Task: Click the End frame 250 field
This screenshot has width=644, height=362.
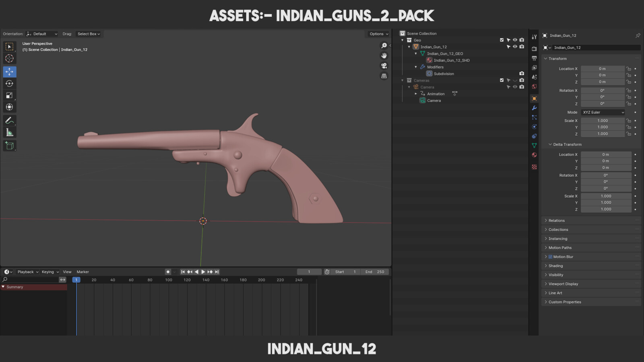Action: pos(374,272)
